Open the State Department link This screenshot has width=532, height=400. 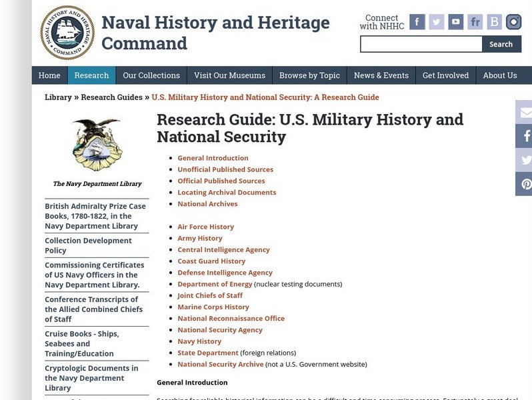208,353
